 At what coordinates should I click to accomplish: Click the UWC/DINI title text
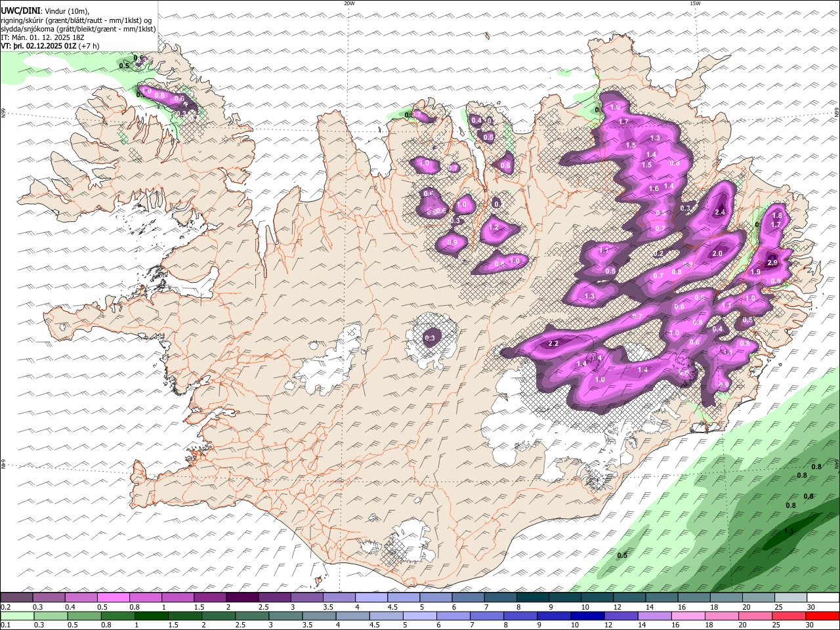(20, 11)
